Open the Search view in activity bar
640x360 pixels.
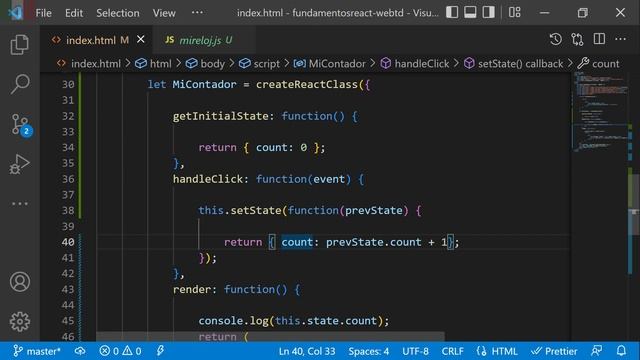20,84
